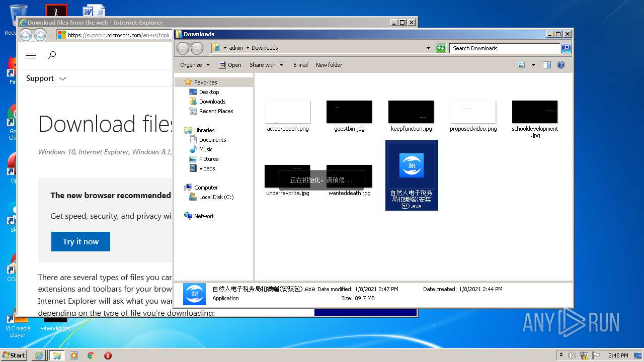The image size is (644, 362).
Task: Show the preview pane icon
Action: pos(547,65)
